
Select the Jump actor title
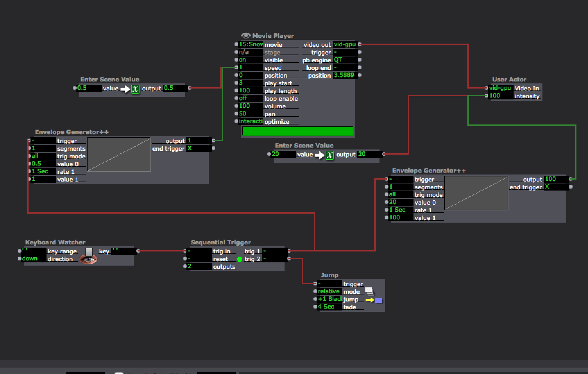[329, 275]
